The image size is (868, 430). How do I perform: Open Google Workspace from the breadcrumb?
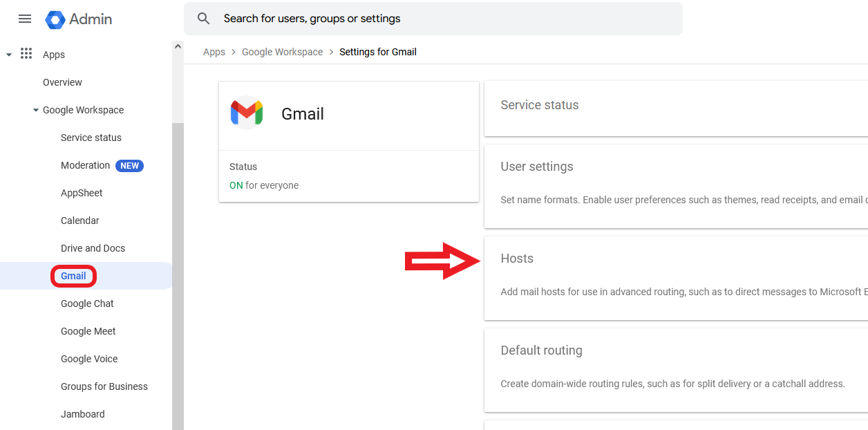click(x=282, y=51)
